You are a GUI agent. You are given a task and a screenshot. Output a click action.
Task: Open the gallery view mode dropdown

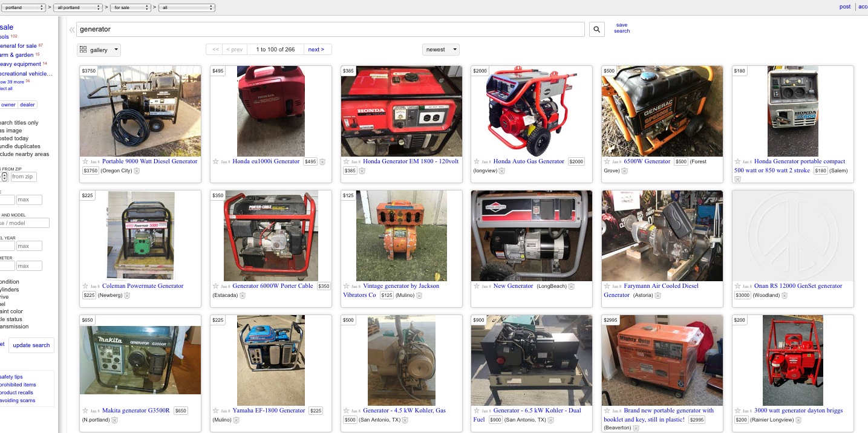point(99,50)
